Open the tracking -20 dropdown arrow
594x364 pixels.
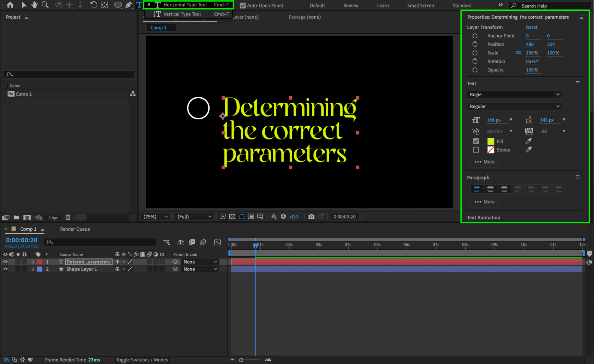[x=564, y=131]
